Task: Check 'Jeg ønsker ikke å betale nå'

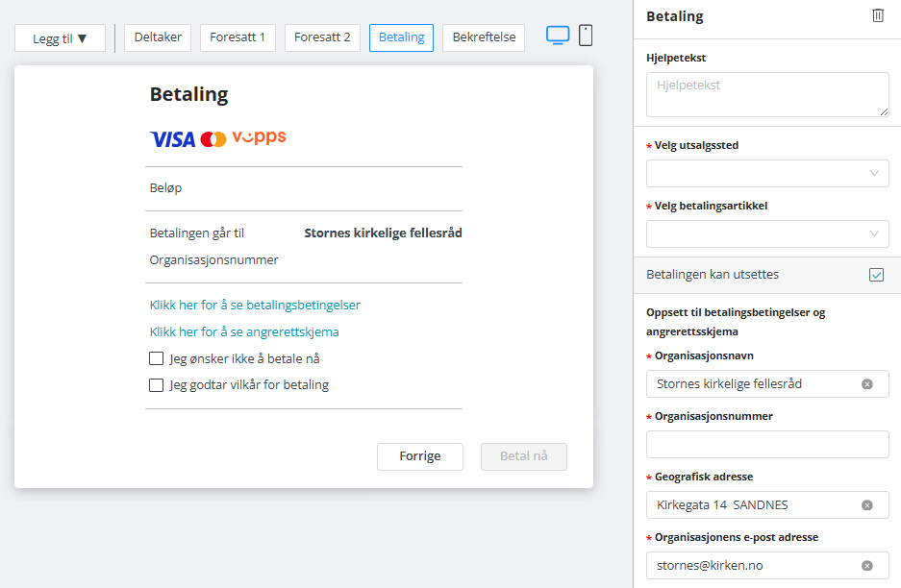Action: (157, 358)
